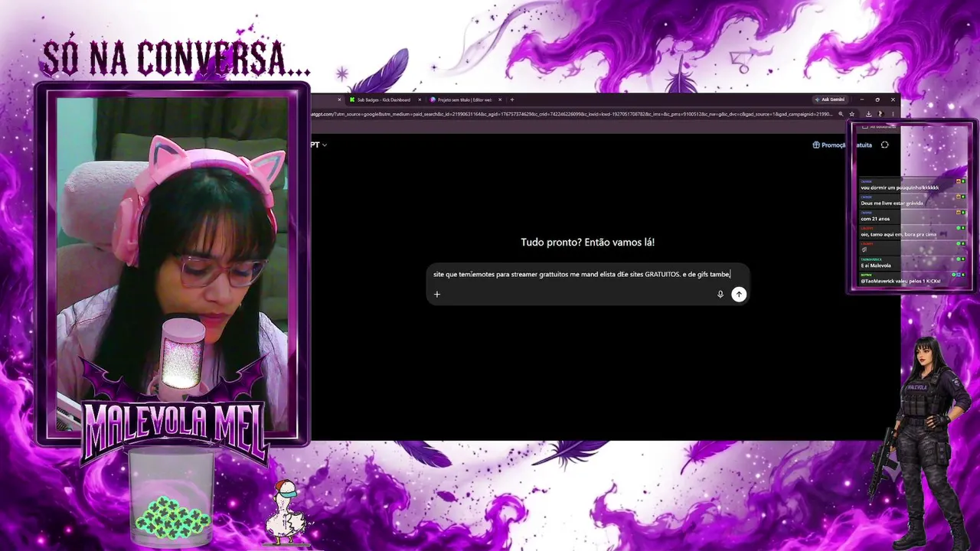Close the Sub Badges - Kick Dashboard tab

pos(420,99)
